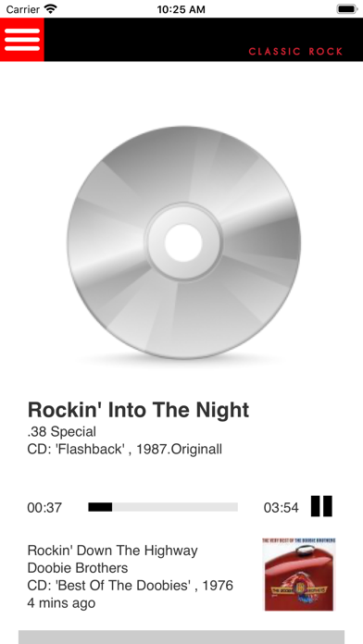Tap the gray bar at screen bottom

pyautogui.click(x=181, y=637)
